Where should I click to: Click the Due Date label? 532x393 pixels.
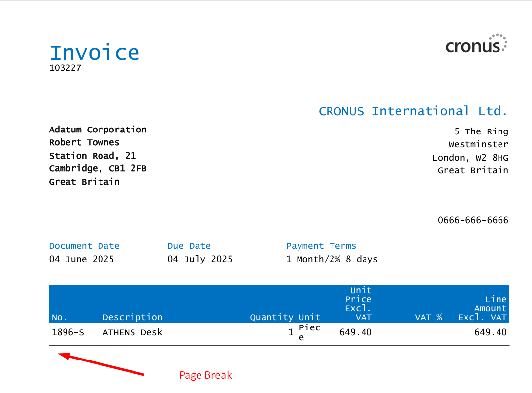189,246
